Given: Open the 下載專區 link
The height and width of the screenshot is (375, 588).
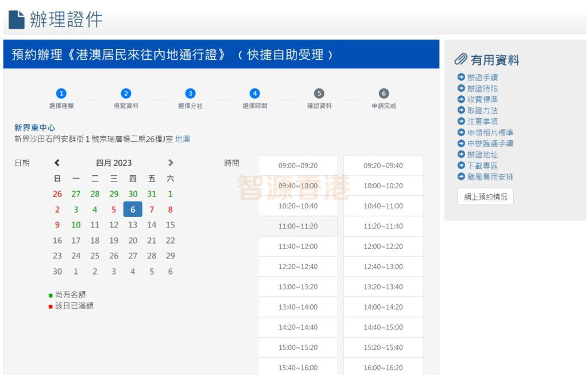Looking at the screenshot, I should pos(482,166).
